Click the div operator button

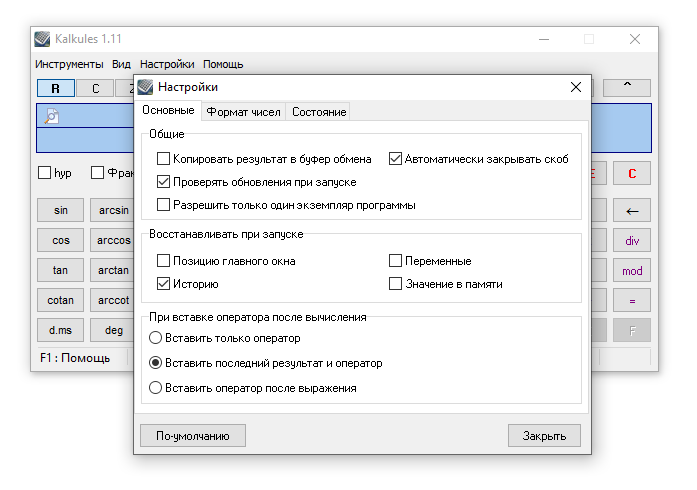[632, 241]
